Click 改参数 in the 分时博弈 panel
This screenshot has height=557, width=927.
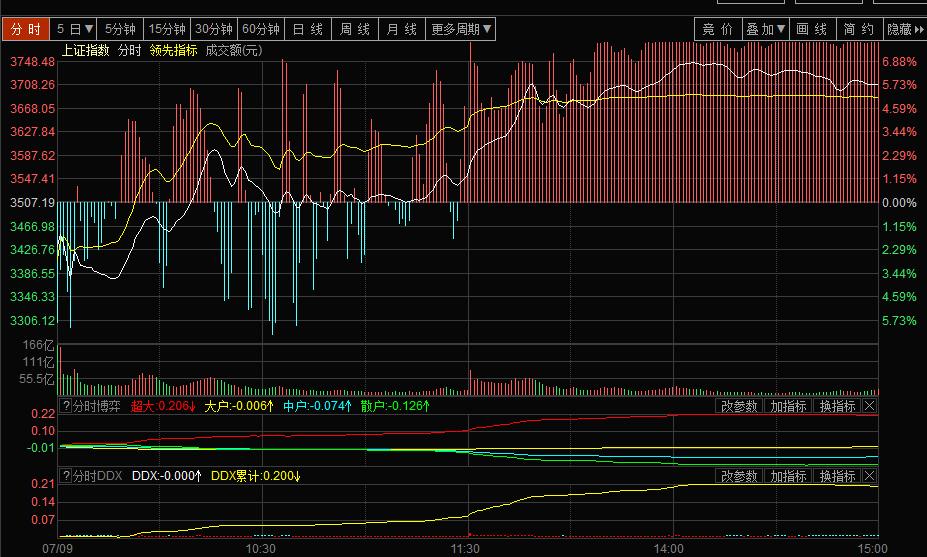[x=740, y=406]
